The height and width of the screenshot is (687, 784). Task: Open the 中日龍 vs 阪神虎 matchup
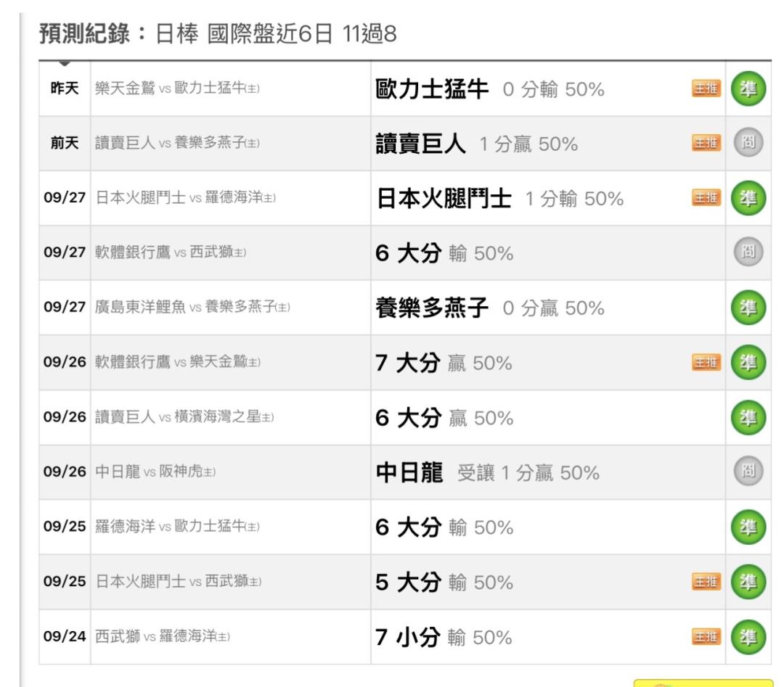(156, 473)
